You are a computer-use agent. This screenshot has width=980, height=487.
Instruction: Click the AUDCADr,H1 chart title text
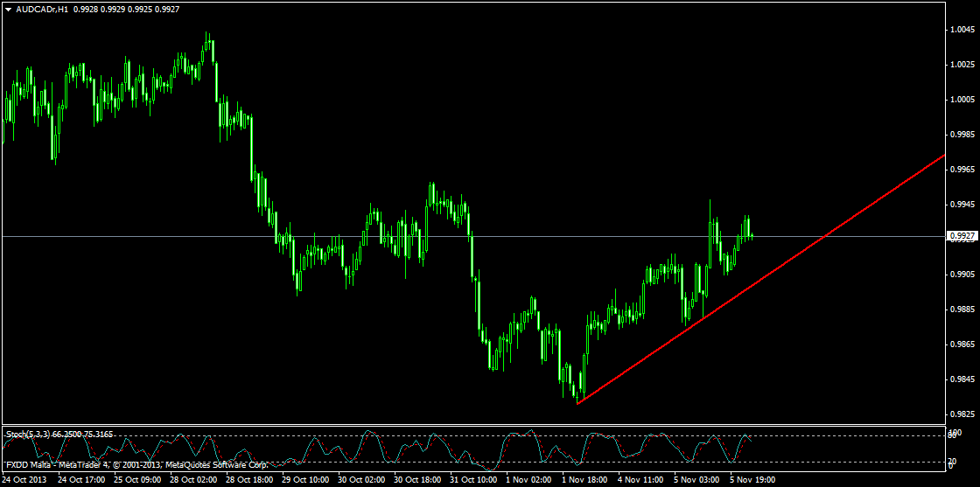[42, 10]
